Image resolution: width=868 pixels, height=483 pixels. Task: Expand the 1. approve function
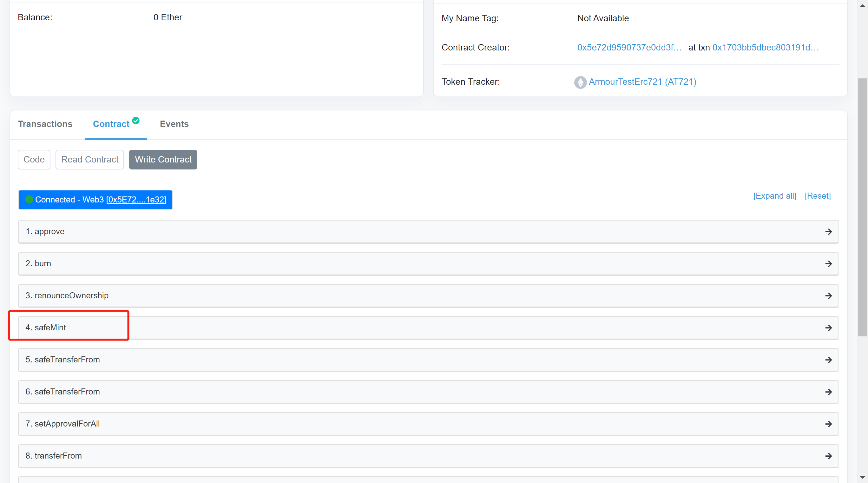[428, 232]
